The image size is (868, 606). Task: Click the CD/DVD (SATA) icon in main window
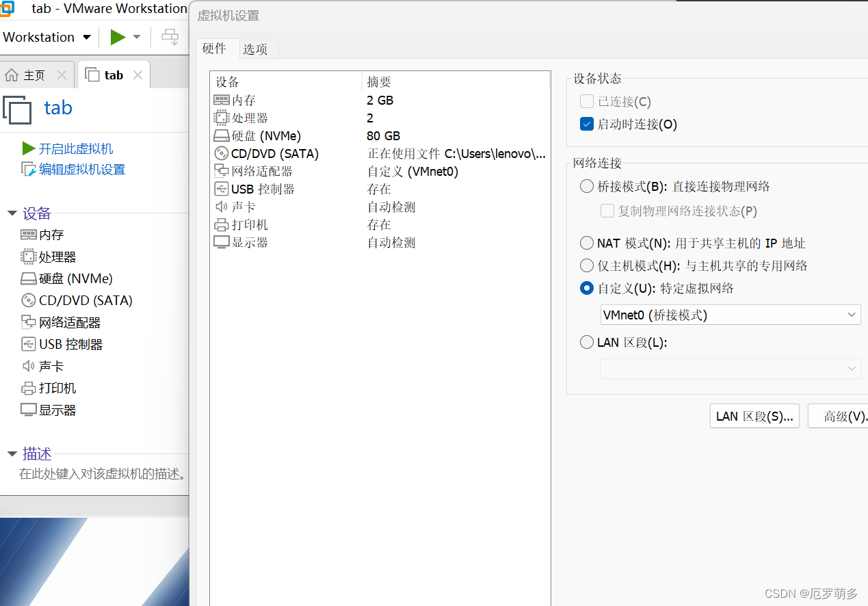point(28,300)
